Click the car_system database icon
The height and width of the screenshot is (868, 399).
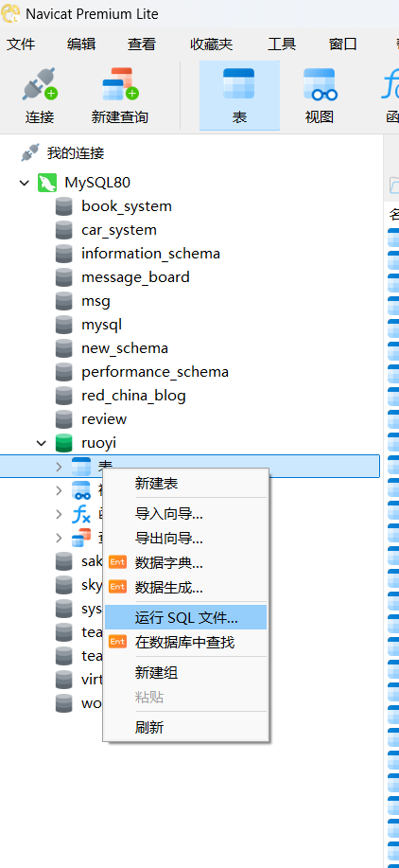click(x=64, y=230)
